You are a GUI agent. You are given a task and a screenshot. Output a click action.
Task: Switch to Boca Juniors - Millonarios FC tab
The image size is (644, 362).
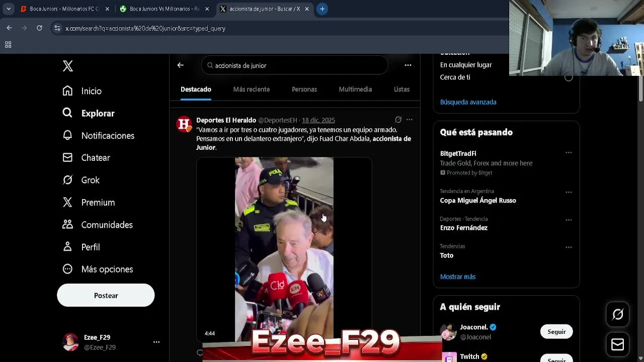pyautogui.click(x=64, y=9)
